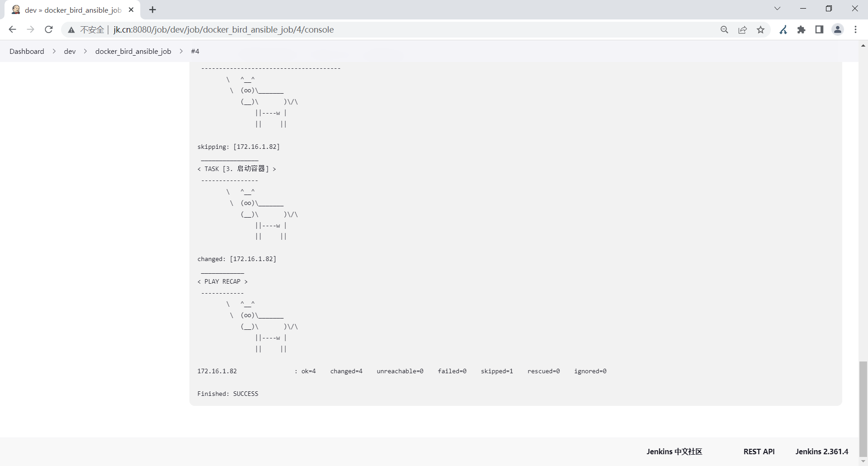Image resolution: width=868 pixels, height=466 pixels.
Task: Open the user profile avatar menu
Action: (838, 30)
